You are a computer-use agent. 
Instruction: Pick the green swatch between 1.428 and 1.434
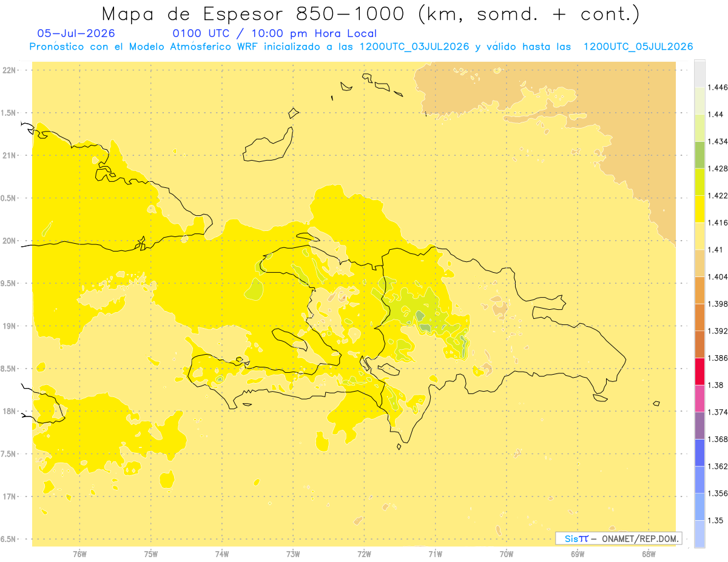click(x=699, y=155)
